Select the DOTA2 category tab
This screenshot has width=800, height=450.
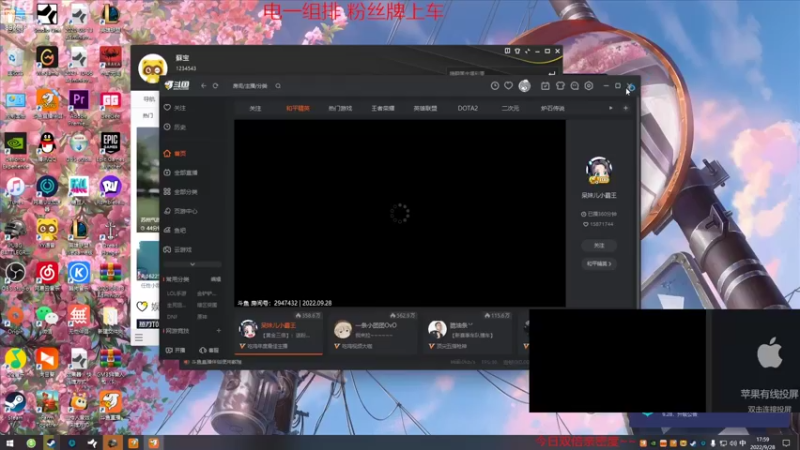(467, 108)
